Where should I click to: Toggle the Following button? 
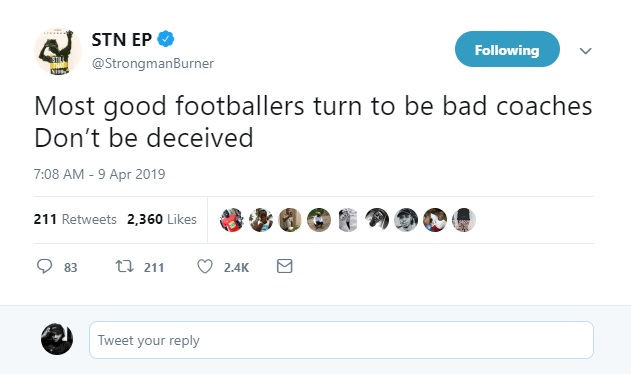pyautogui.click(x=507, y=49)
